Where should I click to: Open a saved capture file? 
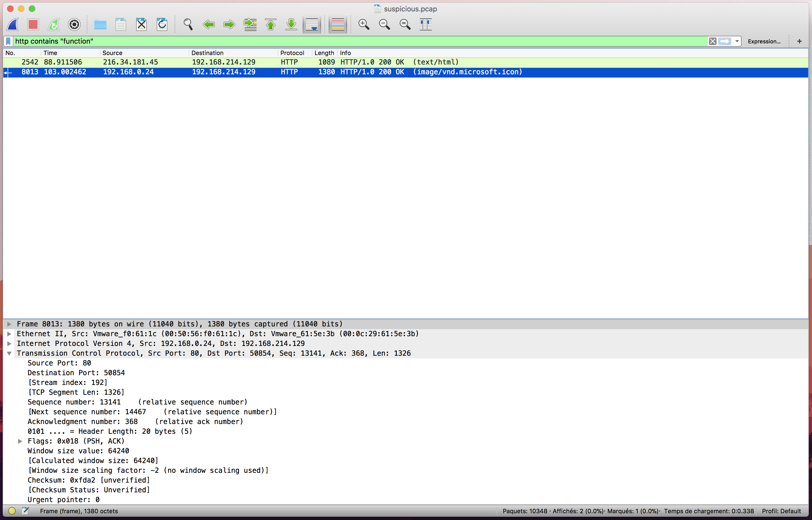100,24
